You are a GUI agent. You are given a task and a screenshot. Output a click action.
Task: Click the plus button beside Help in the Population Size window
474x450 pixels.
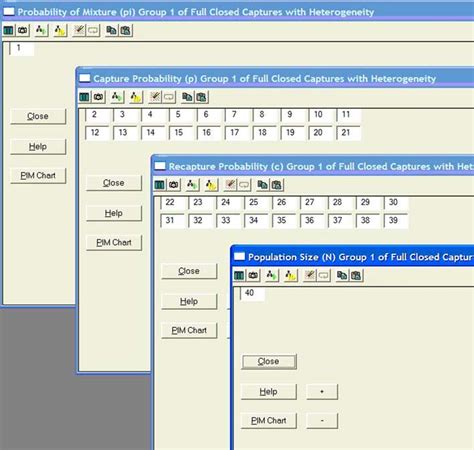(x=322, y=391)
